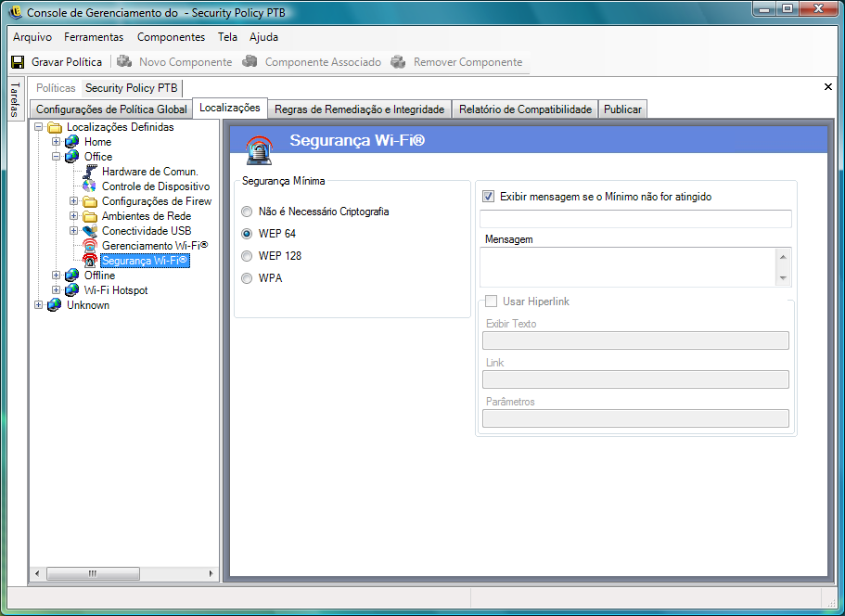Screen dimensions: 845x616
Task: Click the Parâmetros input field
Action: pos(635,418)
